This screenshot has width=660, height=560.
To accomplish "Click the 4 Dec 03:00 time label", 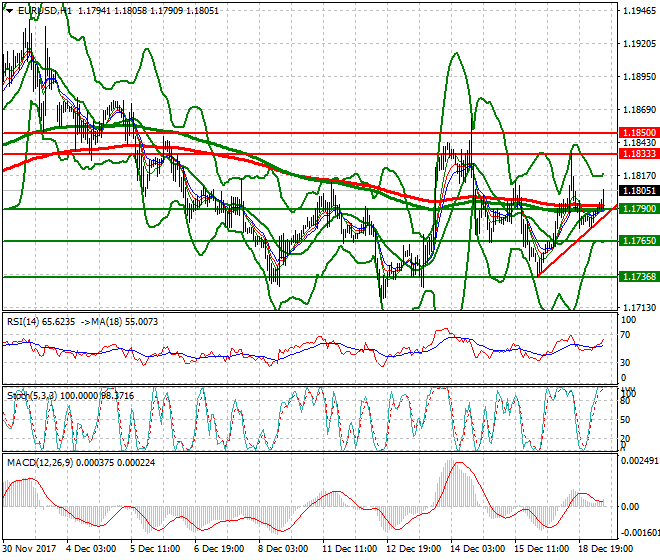I will click(93, 549).
